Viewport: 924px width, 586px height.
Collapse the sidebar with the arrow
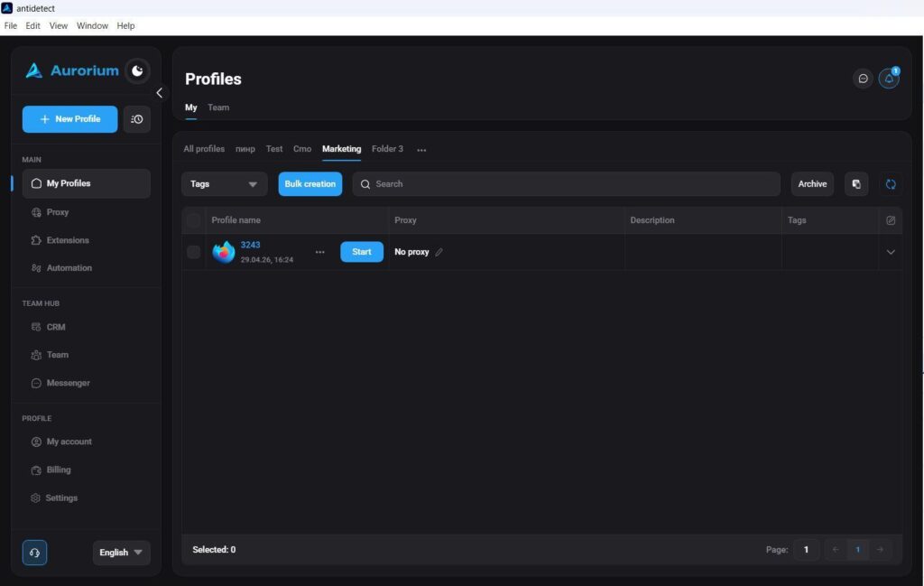coord(159,93)
